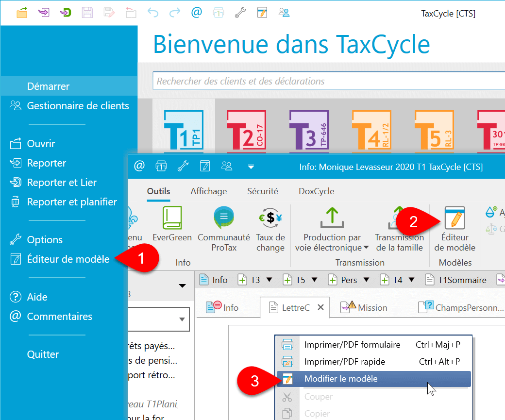Image resolution: width=505 pixels, height=420 pixels.
Task: Choose Modifier le modèle in the context menu
Action: 373,379
